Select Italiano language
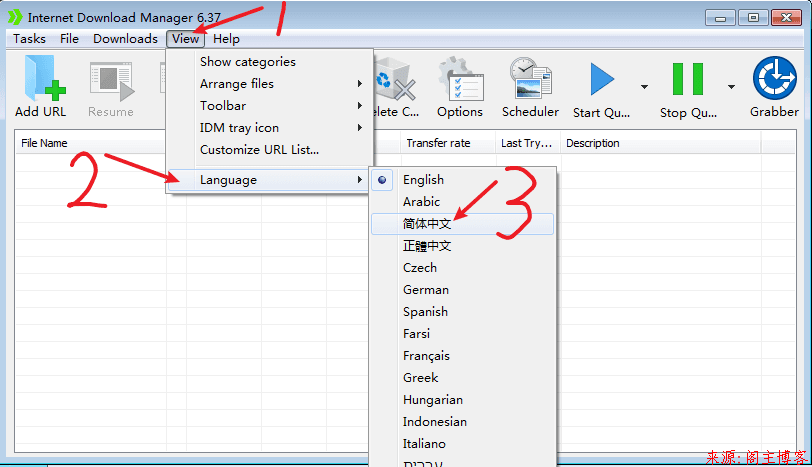 click(462, 444)
